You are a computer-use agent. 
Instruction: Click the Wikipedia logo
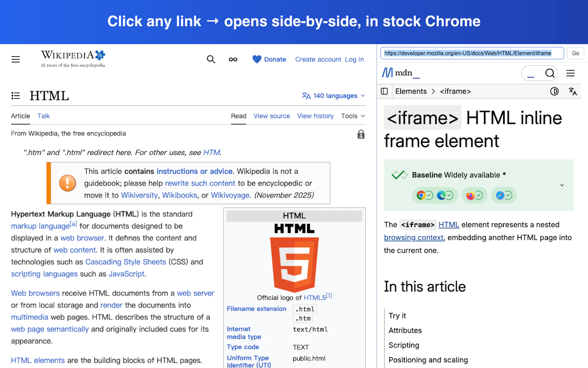73,59
